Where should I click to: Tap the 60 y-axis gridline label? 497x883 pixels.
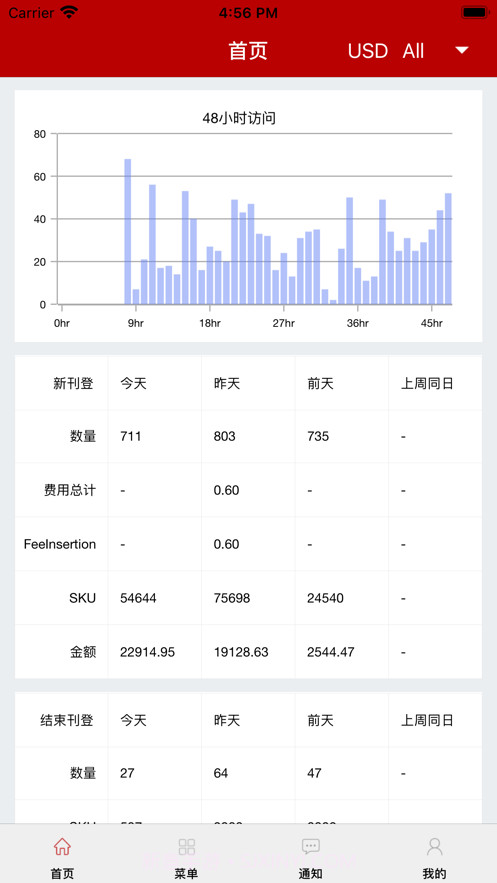(39, 176)
